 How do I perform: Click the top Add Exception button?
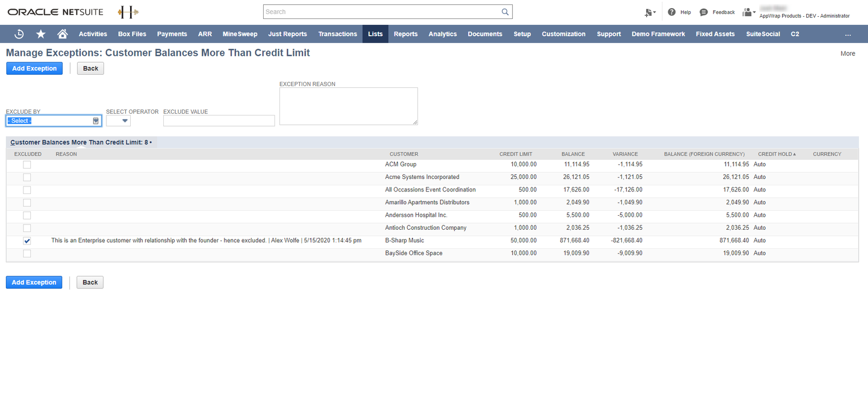34,69
